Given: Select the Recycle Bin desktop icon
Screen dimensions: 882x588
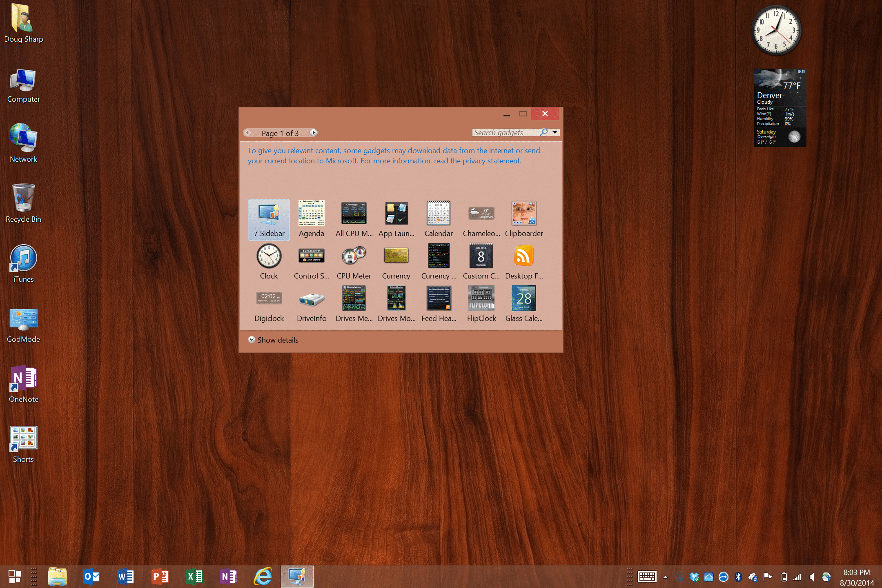Looking at the screenshot, I should click(24, 203).
